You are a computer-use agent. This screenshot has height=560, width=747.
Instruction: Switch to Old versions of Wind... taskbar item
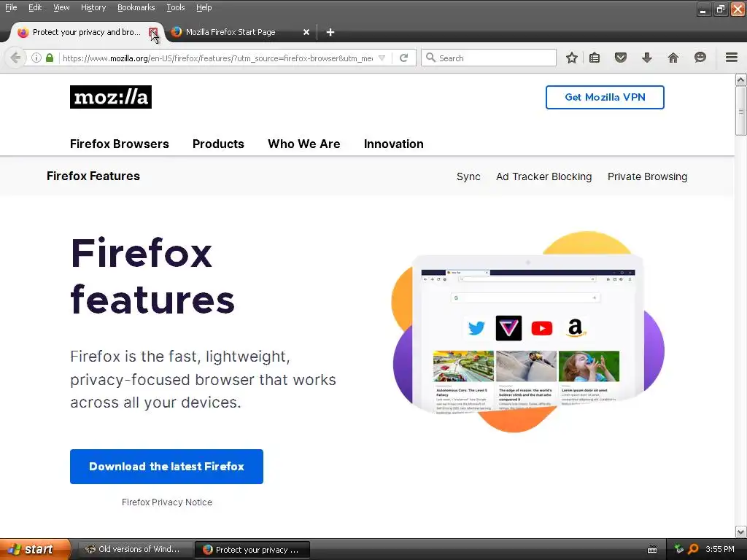click(135, 550)
